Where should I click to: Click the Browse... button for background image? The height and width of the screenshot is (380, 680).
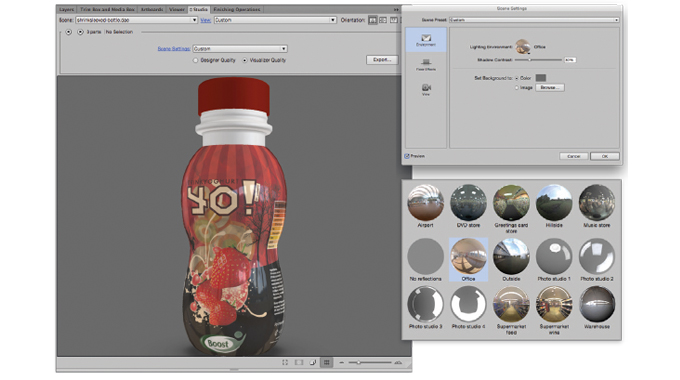coord(550,88)
